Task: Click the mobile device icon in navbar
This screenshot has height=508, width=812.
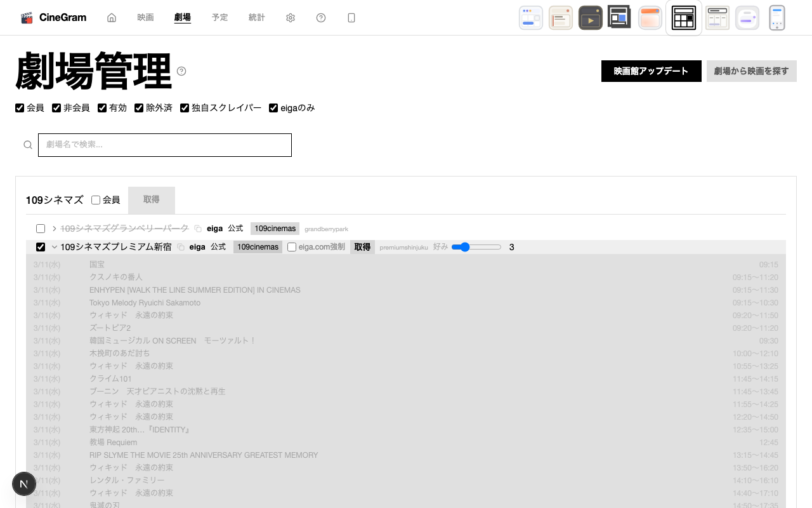Action: click(351, 18)
